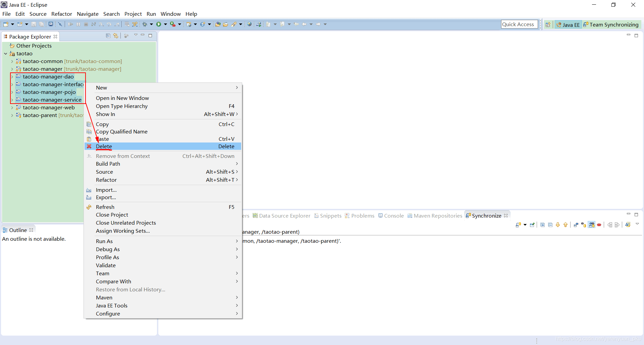
Task: Expand all in Synchronize view
Action: click(542, 225)
